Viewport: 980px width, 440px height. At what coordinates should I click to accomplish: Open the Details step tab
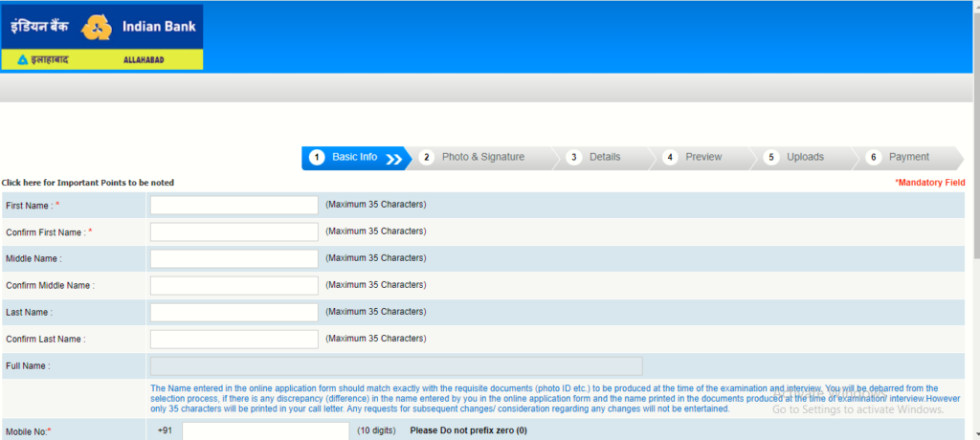[x=605, y=158]
